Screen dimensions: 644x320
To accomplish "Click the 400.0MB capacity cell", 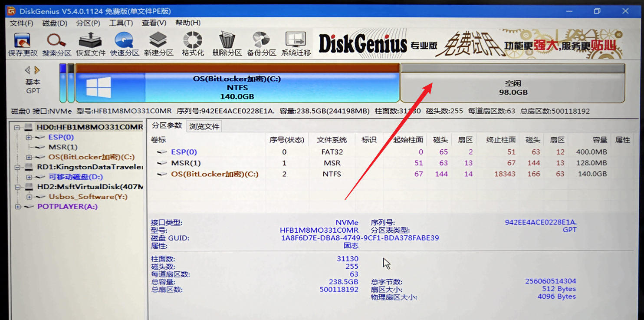I will (x=592, y=152).
